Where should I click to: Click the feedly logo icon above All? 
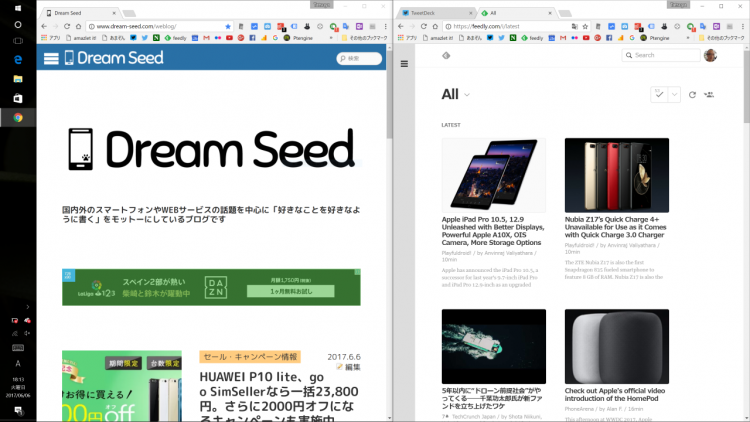pyautogui.click(x=446, y=56)
